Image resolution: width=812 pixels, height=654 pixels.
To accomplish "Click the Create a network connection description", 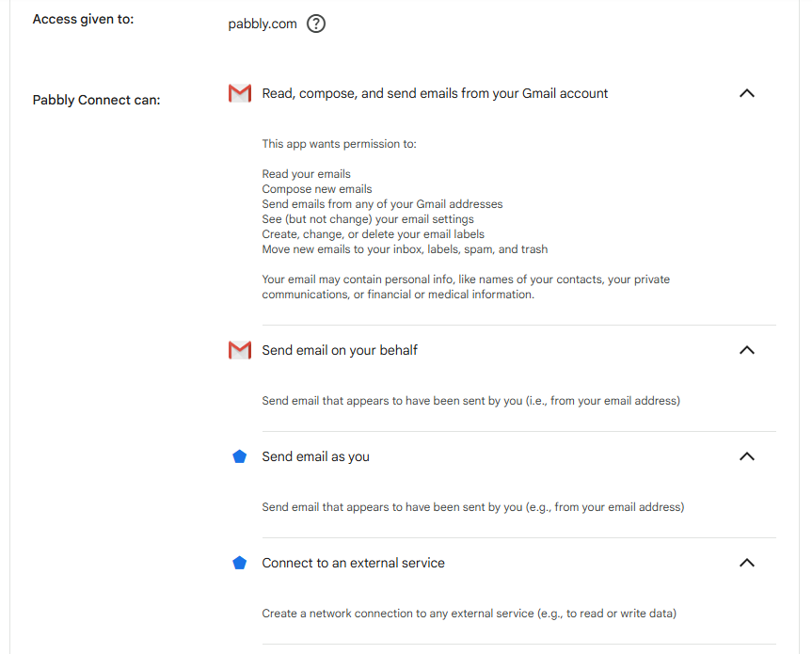I will tap(470, 614).
